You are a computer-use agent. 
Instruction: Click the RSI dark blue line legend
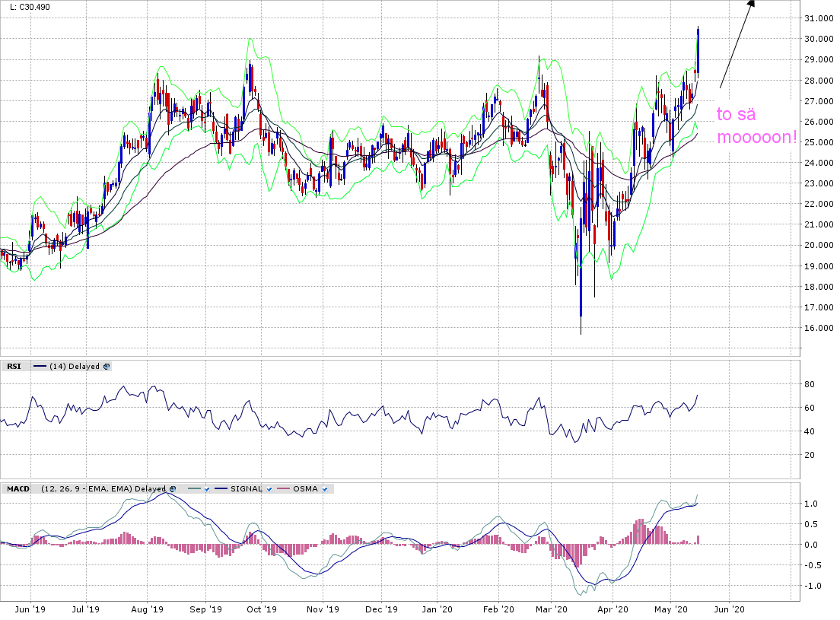tap(39, 366)
